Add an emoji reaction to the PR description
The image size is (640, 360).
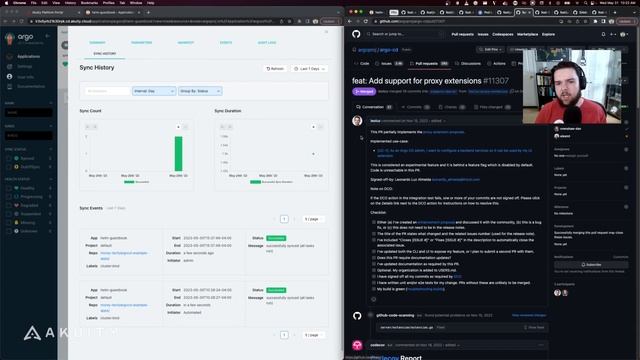pyautogui.click(x=373, y=299)
